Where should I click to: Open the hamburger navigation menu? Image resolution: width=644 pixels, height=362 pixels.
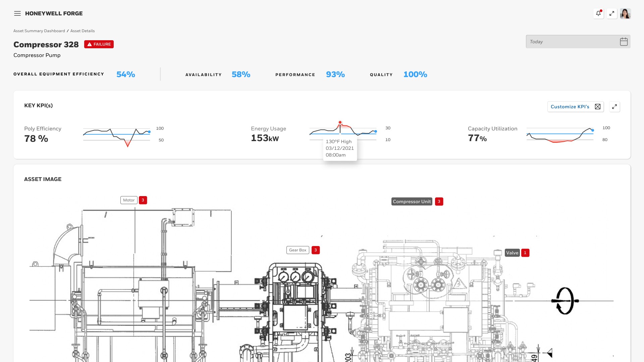[x=17, y=13]
